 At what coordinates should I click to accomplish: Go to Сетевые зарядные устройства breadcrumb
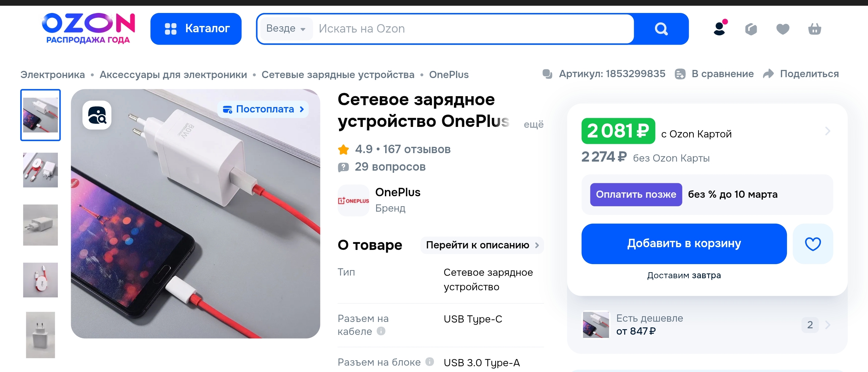pos(338,74)
